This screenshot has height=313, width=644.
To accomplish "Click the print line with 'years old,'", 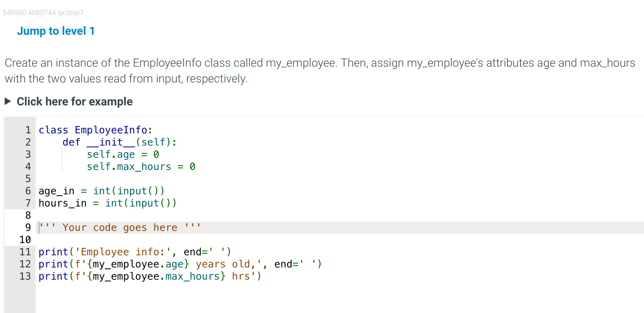I will pyautogui.click(x=180, y=264).
